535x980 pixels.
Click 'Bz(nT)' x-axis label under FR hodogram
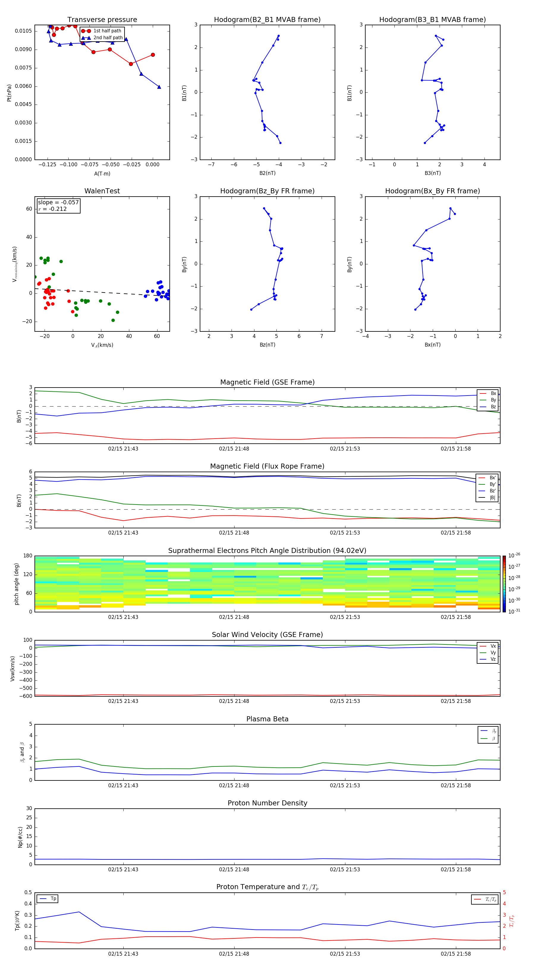[x=267, y=345]
